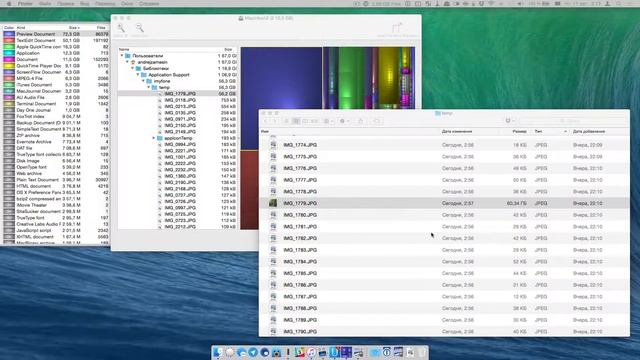Collapse the andrejzamesin folder in the tree
Image resolution: width=640 pixels, height=360 pixels.
tap(127, 62)
